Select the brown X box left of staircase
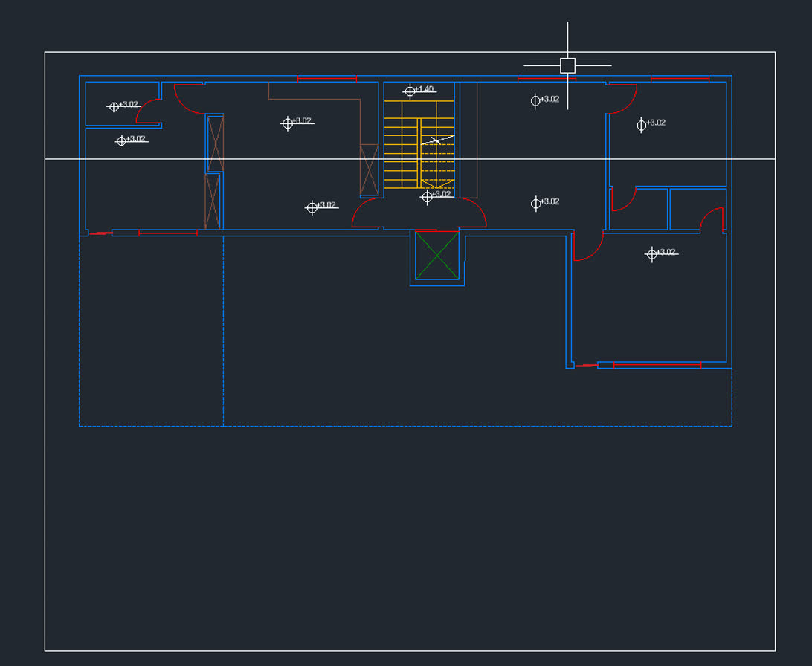 click(369, 169)
